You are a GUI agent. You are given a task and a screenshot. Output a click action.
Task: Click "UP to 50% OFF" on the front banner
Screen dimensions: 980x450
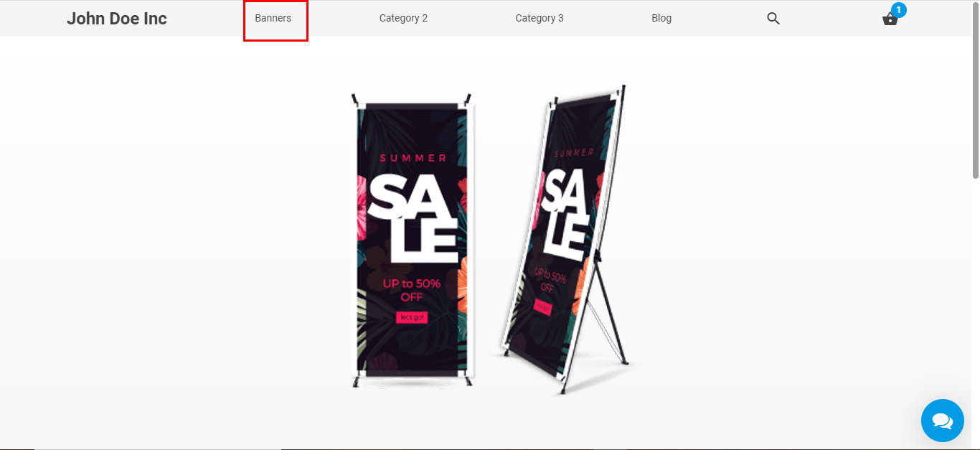[x=412, y=290]
